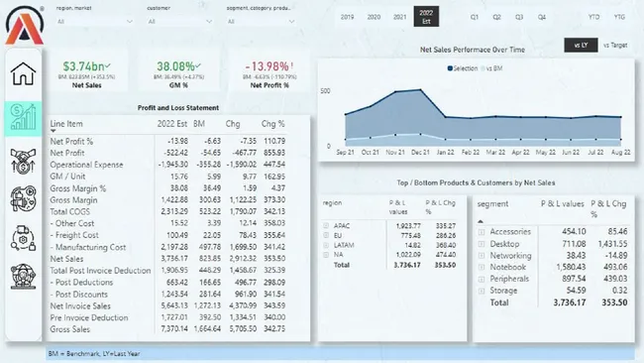Click the AtliQ logo icon

24,25
